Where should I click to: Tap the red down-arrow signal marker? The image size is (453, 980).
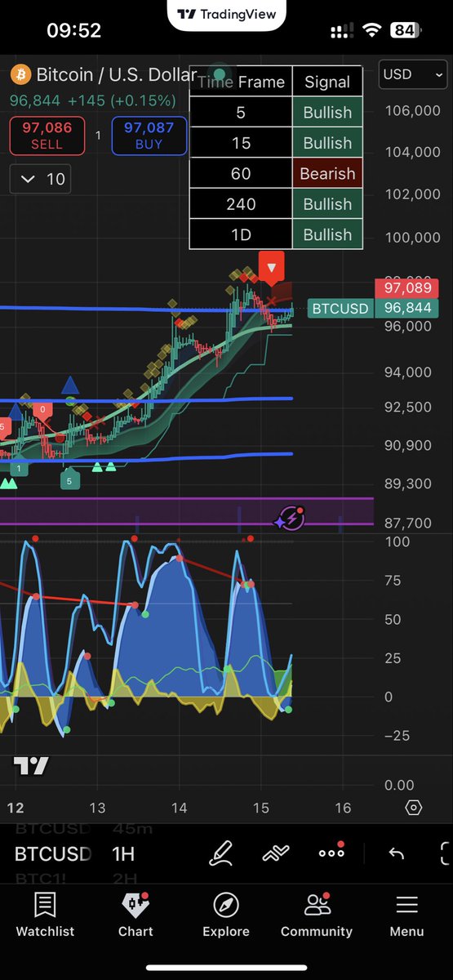(272, 266)
